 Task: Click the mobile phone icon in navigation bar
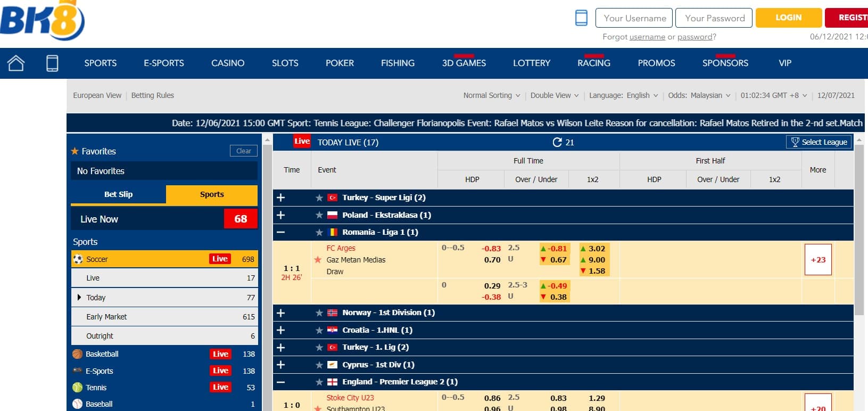coord(52,63)
